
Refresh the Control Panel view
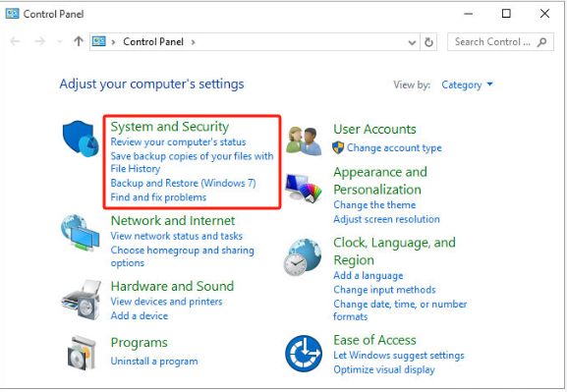[428, 42]
